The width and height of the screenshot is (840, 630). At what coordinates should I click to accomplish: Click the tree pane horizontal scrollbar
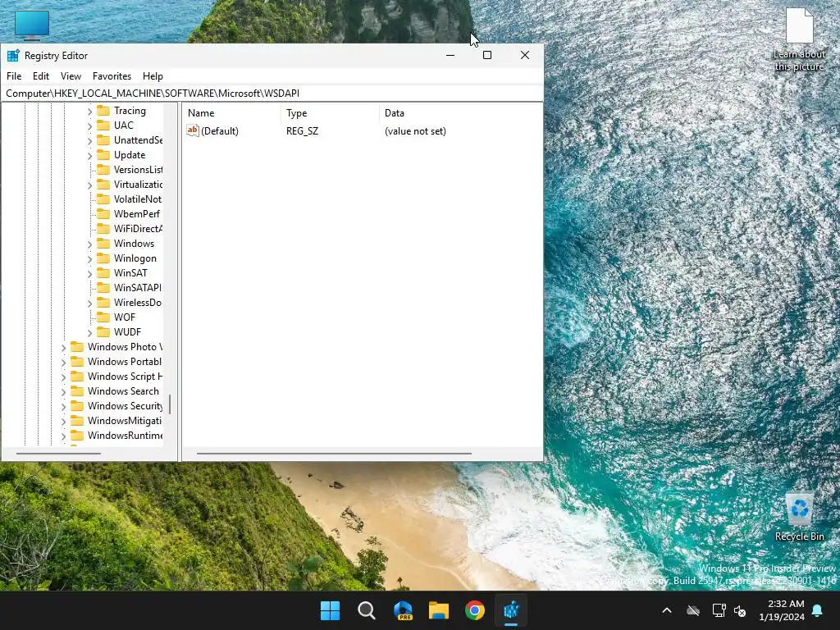[x=58, y=454]
